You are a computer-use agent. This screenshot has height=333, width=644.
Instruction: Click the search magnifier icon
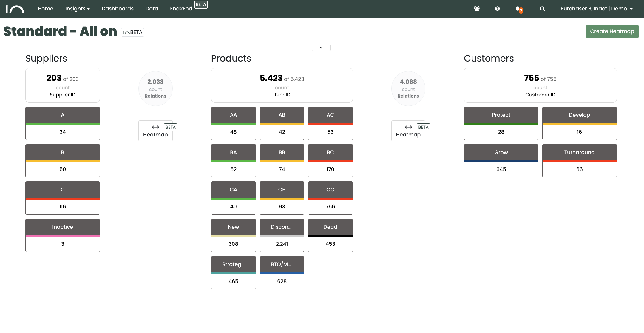pyautogui.click(x=542, y=9)
